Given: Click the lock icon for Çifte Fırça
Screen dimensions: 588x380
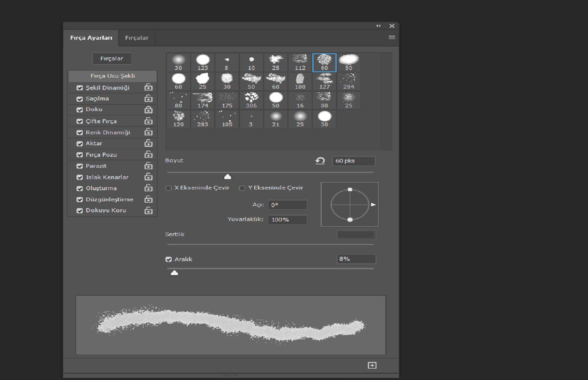Looking at the screenshot, I should click(148, 121).
